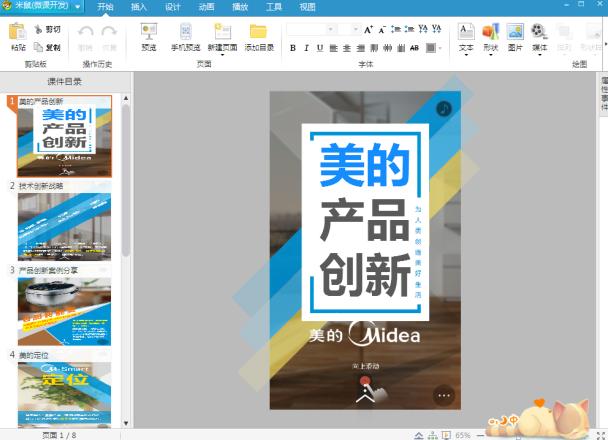
Task: Select slide 1 thumbnail 美的产品创新
Action: 64,136
